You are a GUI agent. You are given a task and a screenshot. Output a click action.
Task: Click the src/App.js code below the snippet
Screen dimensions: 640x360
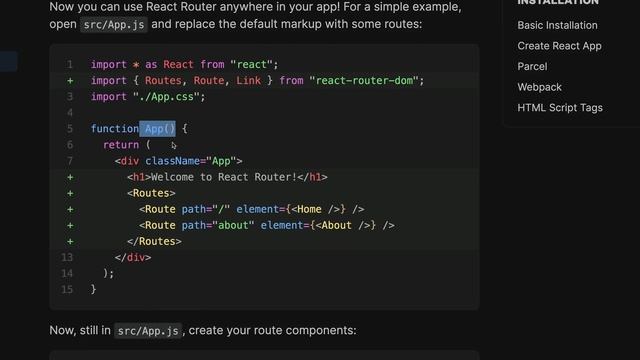pos(148,331)
